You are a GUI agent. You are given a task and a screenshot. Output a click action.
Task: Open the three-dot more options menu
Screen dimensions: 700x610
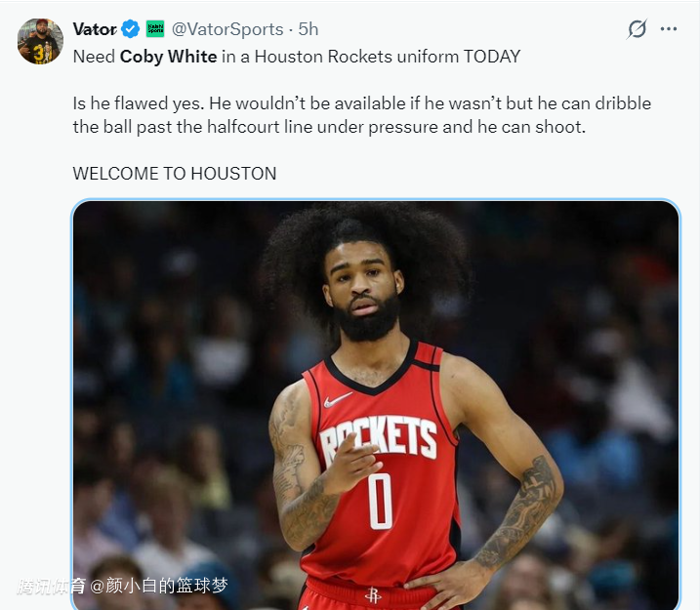pos(669,29)
